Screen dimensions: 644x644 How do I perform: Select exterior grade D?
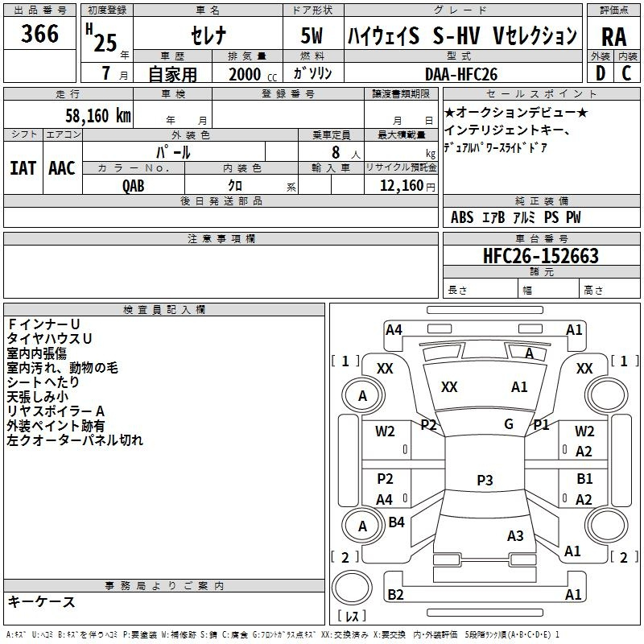point(601,73)
